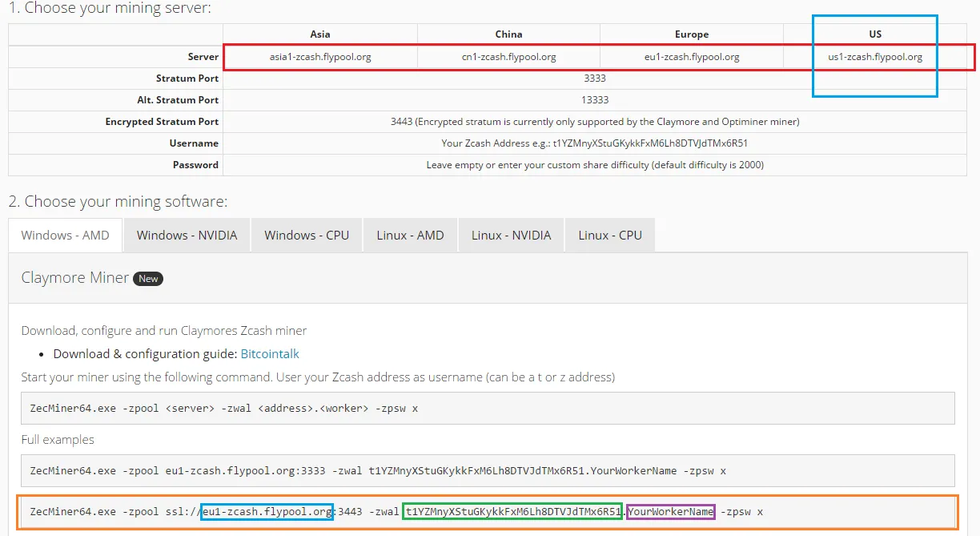Click the asia1-zcash.flypool.org server cell
The width and height of the screenshot is (980, 536).
click(320, 57)
